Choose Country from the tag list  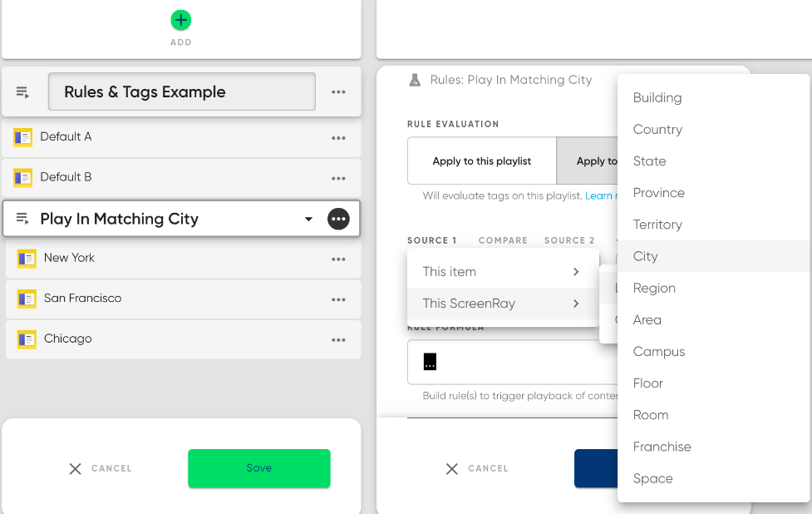point(714,129)
